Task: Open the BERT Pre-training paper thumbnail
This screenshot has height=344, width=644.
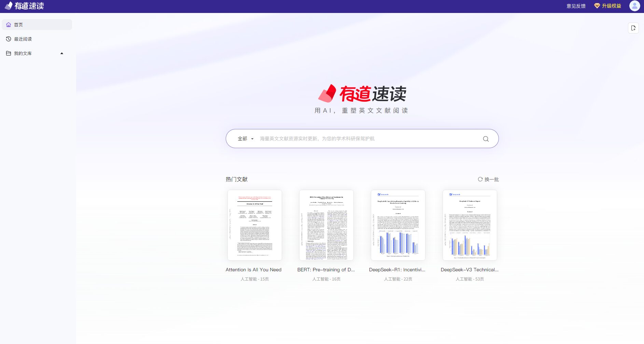Action: click(x=326, y=225)
